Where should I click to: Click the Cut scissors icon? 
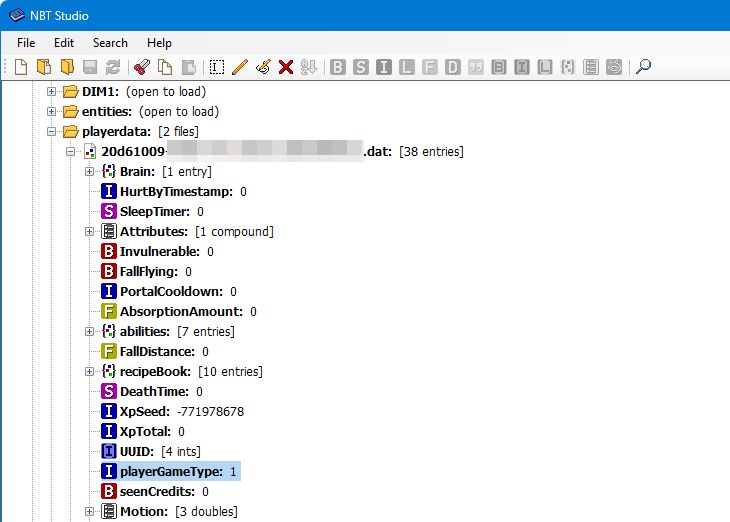(x=142, y=67)
